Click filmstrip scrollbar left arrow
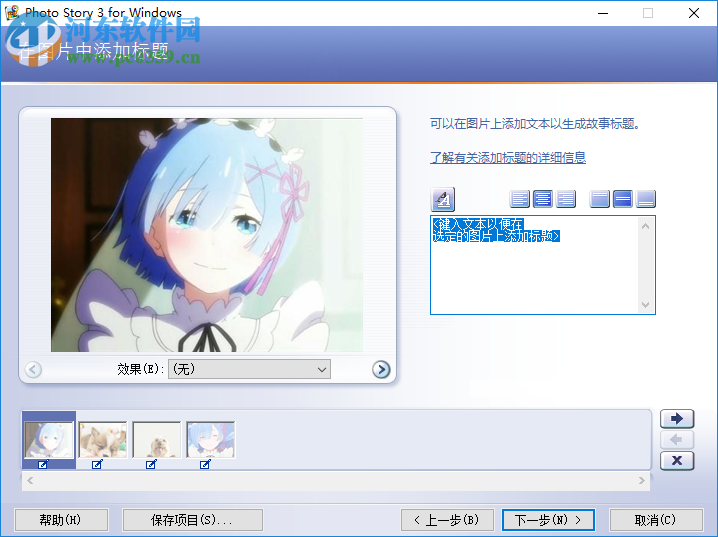718x537 pixels. tap(30, 480)
